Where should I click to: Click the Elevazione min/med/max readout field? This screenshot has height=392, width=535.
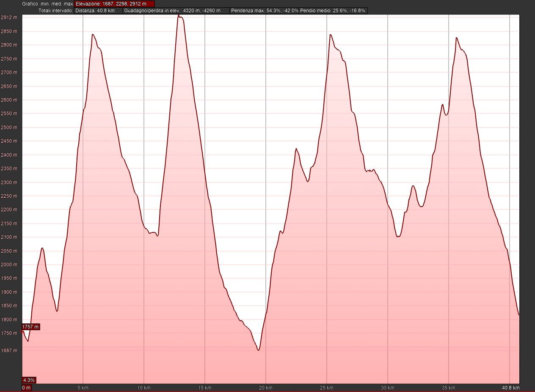[x=114, y=4]
